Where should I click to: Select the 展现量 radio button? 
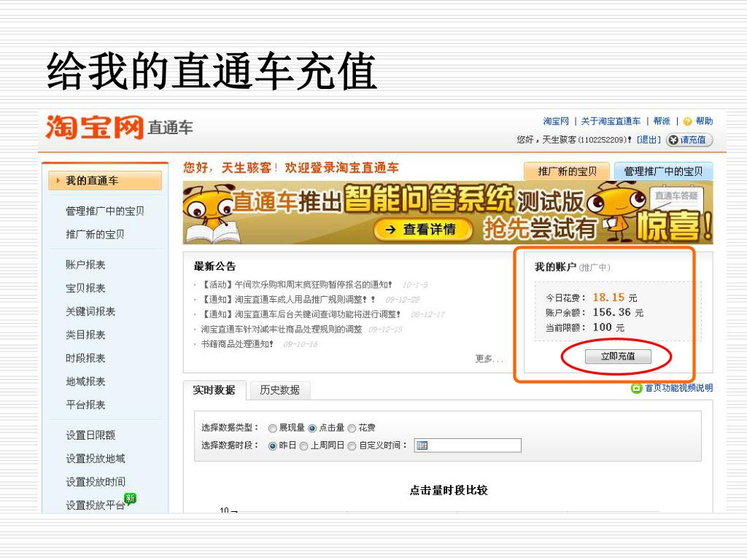[x=273, y=428]
